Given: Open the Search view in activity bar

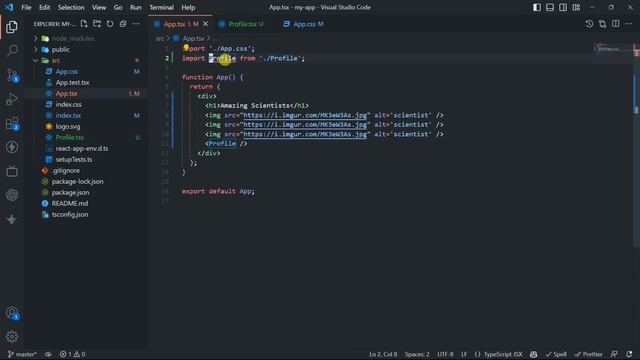Looking at the screenshot, I should [12, 51].
